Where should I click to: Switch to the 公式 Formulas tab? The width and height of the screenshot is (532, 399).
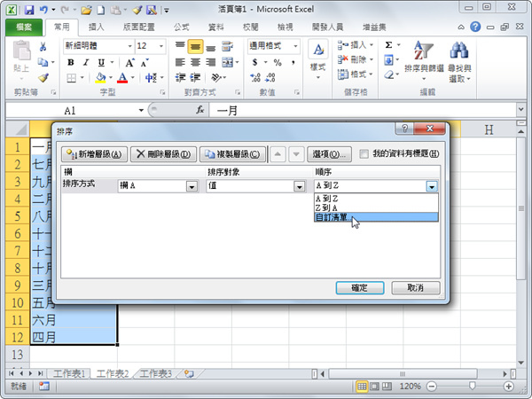(x=181, y=27)
